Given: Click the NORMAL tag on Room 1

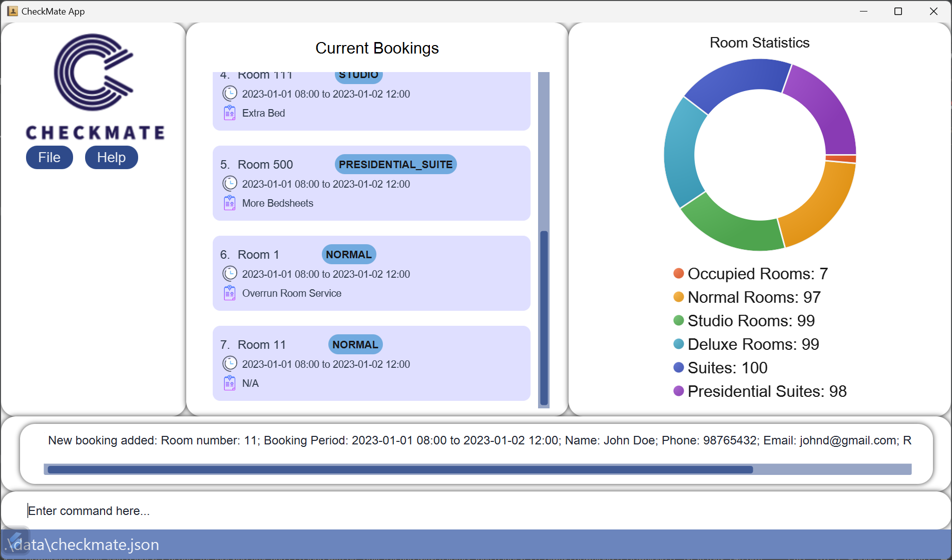Looking at the screenshot, I should point(349,254).
